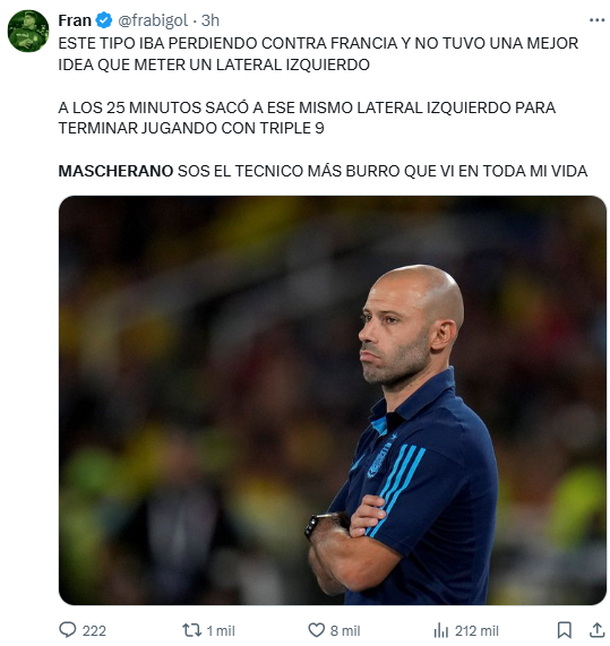The width and height of the screenshot is (610, 646).
Task: Click the bold MASCHERANO word in tweet
Action: click(116, 171)
